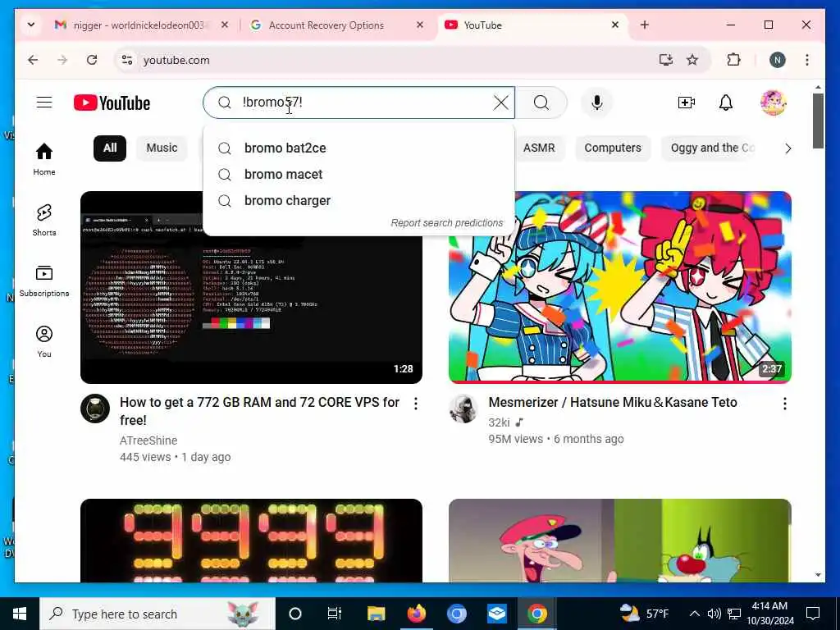The width and height of the screenshot is (840, 630).
Task: Show more filter chips with the right arrow
Action: point(787,148)
